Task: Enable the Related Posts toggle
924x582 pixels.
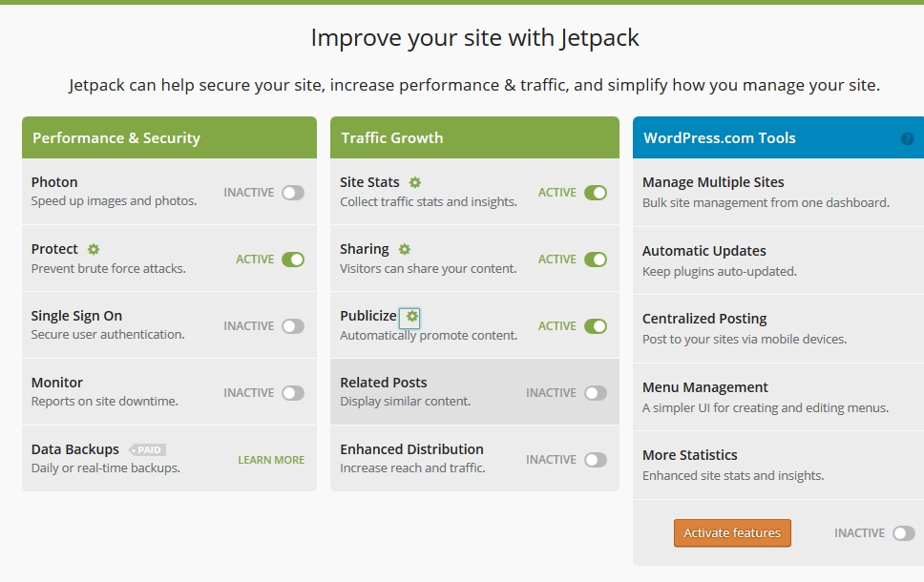Action: click(x=596, y=393)
